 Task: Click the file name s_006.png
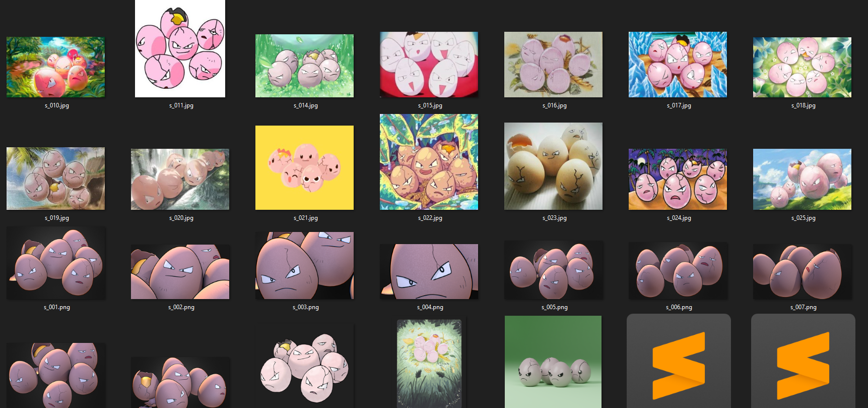point(679,307)
